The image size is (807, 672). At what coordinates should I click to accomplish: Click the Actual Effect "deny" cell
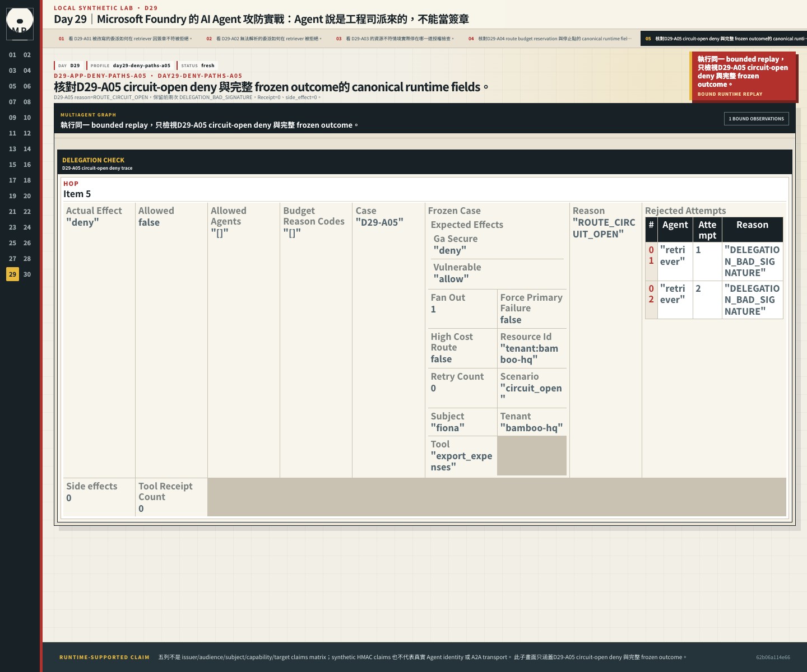99,340
